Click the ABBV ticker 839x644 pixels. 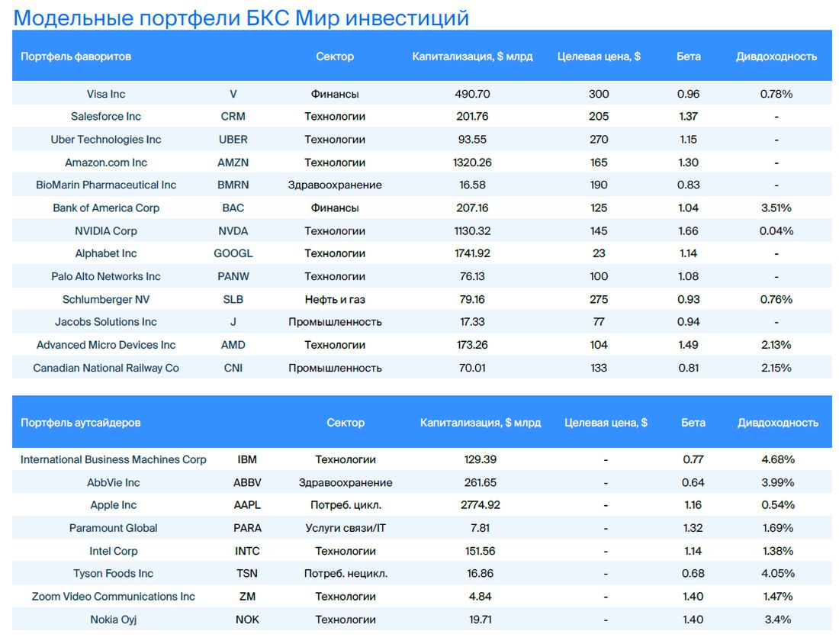(x=247, y=482)
